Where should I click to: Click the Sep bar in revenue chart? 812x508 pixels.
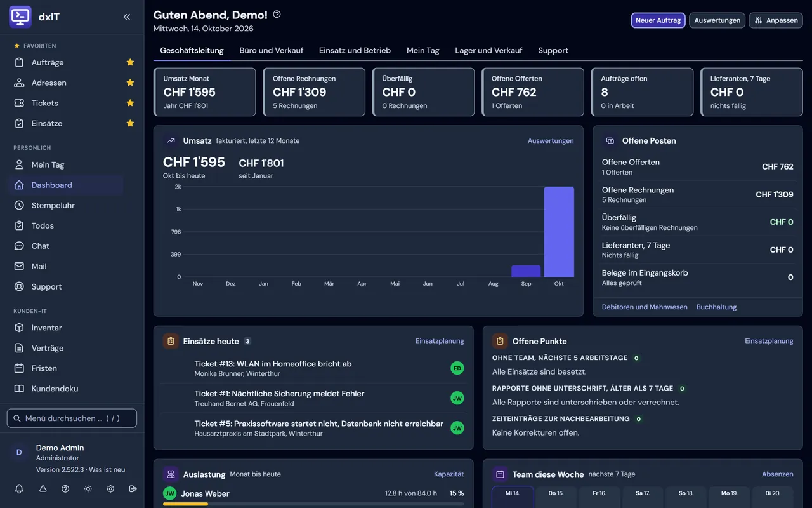pyautogui.click(x=526, y=271)
